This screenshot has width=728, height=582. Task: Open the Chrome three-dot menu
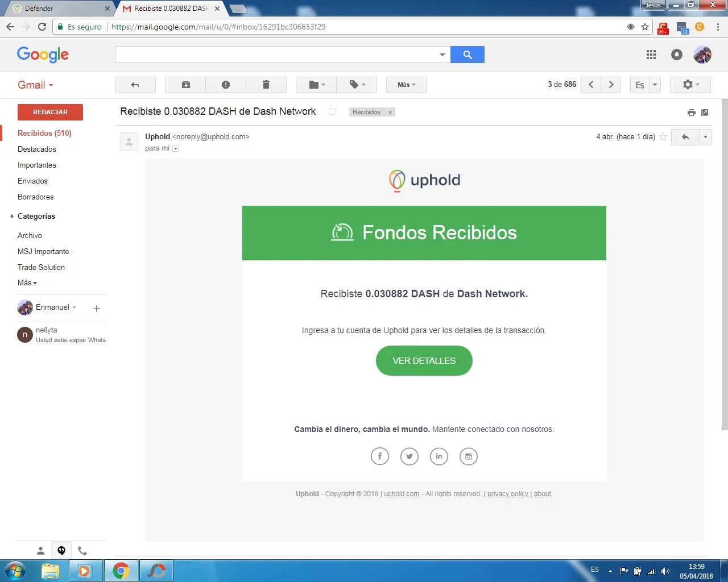718,27
